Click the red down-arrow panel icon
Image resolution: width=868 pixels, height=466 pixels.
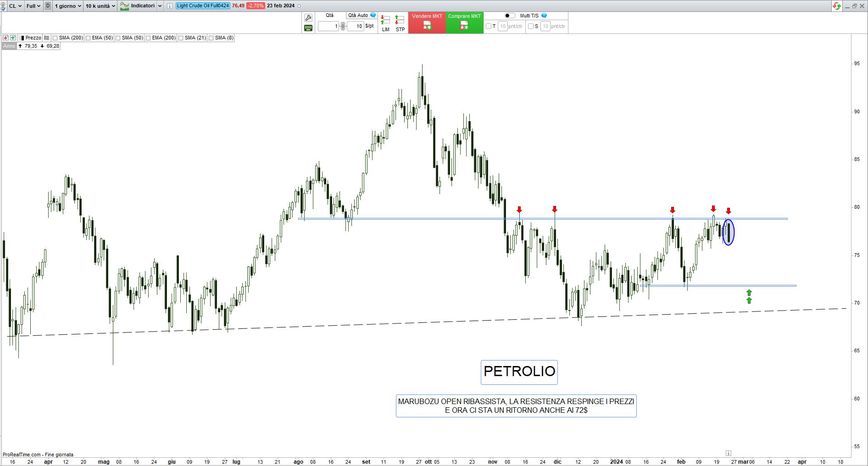point(6,38)
